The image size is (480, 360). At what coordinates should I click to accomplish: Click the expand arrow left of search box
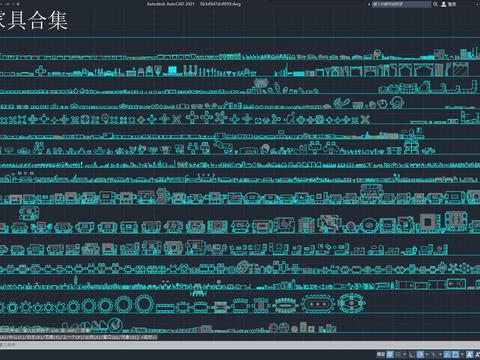(x=369, y=4)
